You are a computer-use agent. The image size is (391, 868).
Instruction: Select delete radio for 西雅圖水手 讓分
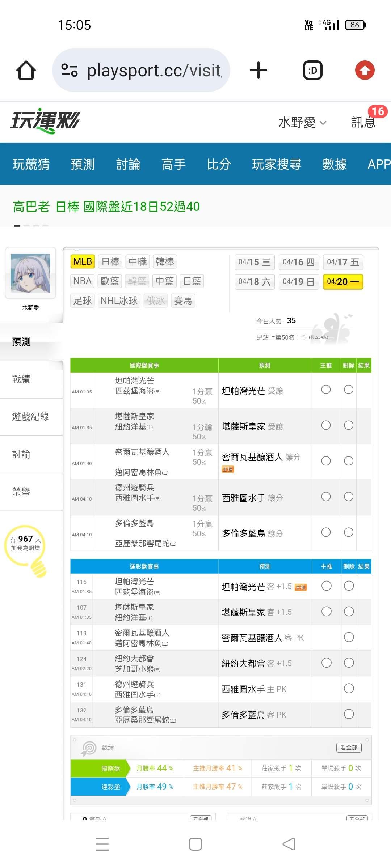349,497
